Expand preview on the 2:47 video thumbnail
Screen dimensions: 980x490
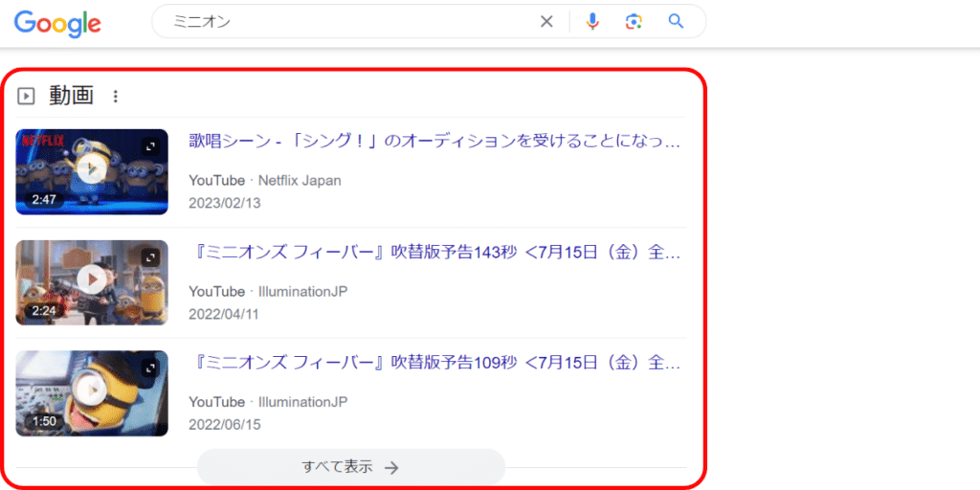(x=150, y=146)
